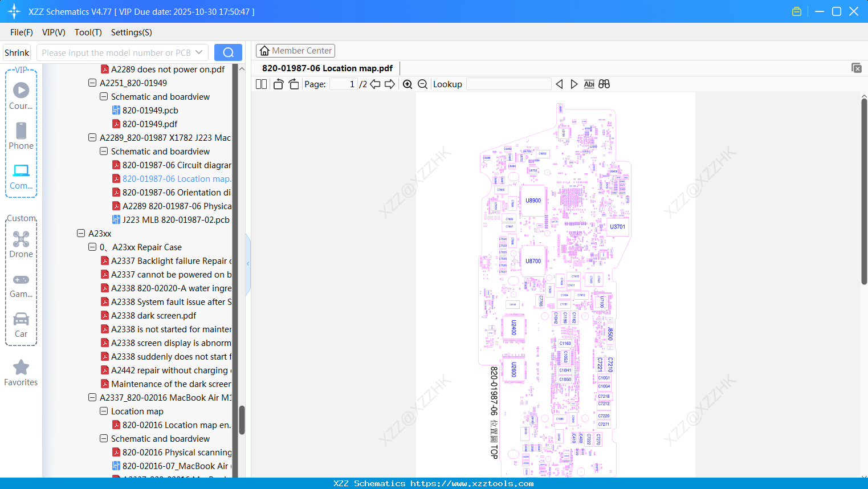
Task: Open the xzztools.com website link
Action: coord(472,483)
